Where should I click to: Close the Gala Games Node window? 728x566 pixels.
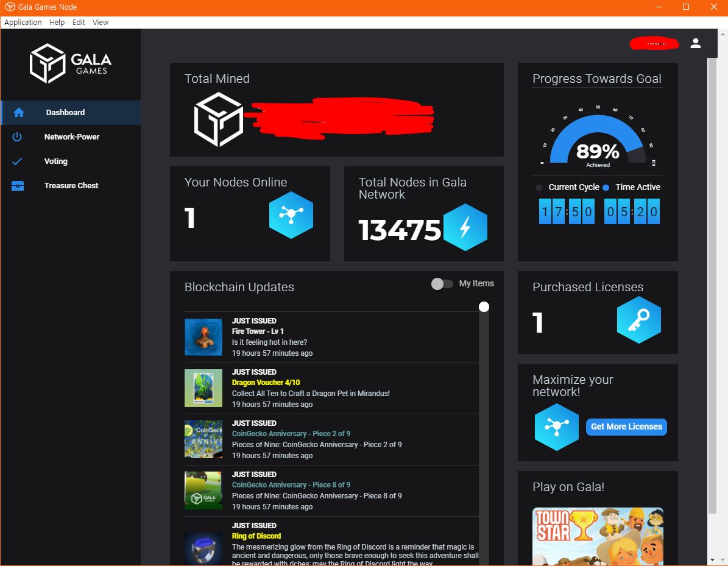pyautogui.click(x=713, y=7)
